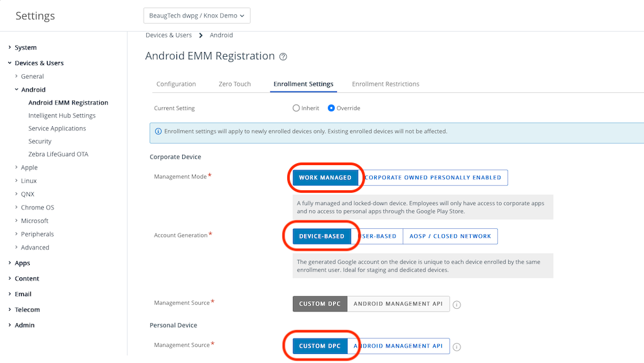644x363 pixels.
Task: Open the BeaugTech organization group dropdown
Action: coord(196,15)
